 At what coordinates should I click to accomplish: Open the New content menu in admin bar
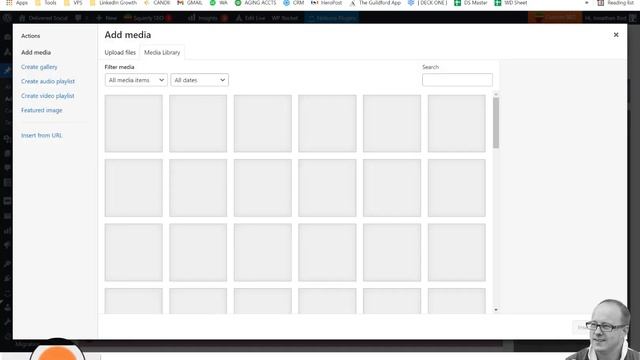click(107, 18)
